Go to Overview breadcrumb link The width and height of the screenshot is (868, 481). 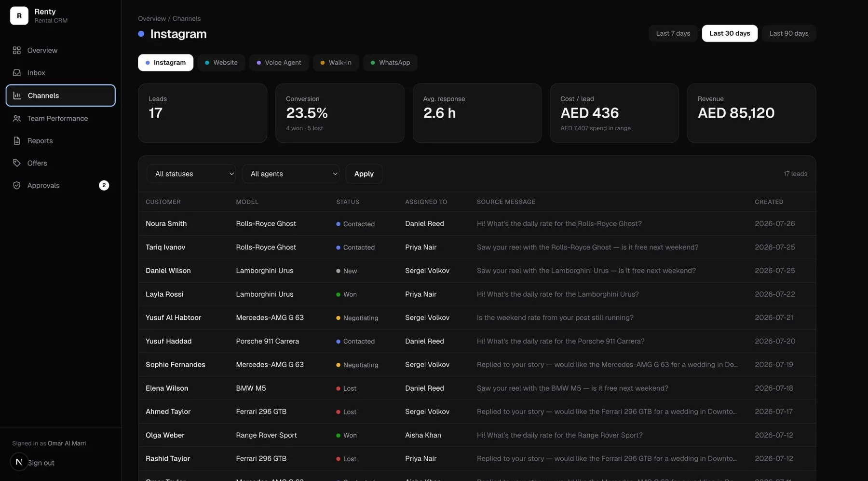tap(152, 18)
